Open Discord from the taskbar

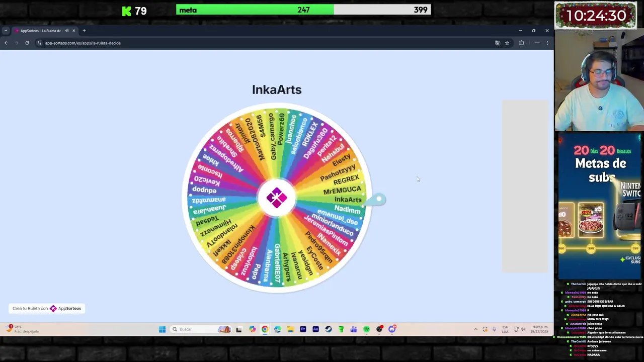[x=392, y=329]
